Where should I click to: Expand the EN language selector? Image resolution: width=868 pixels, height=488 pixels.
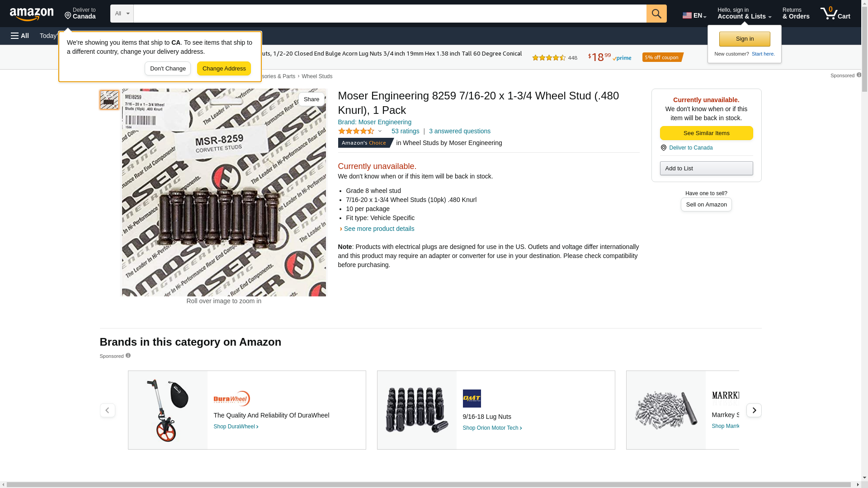694,15
